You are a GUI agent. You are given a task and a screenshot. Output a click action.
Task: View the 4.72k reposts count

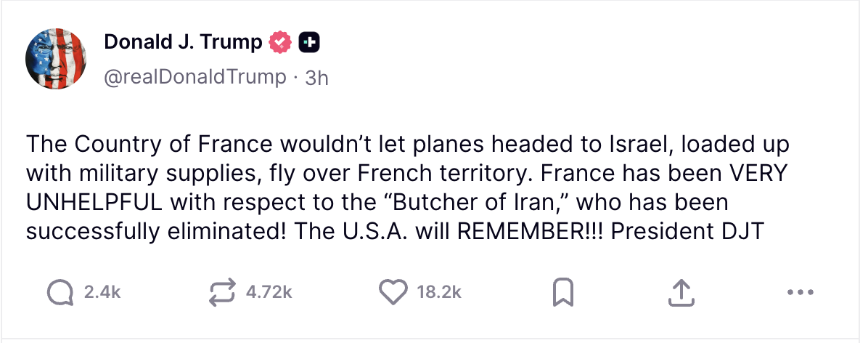(x=269, y=292)
